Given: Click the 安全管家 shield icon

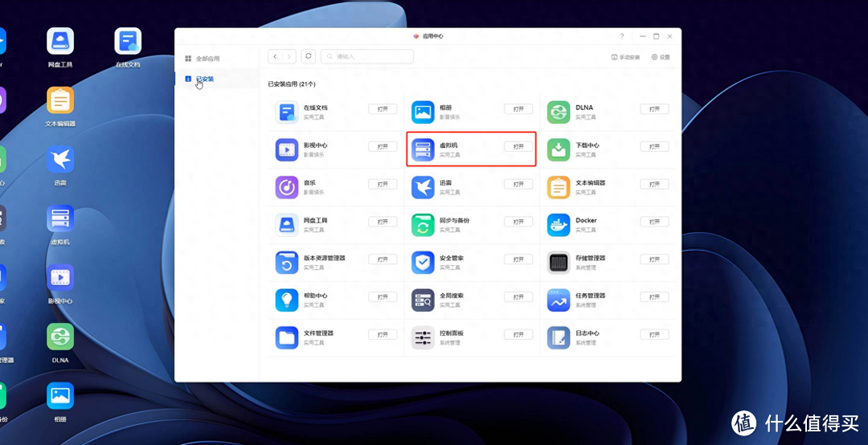Looking at the screenshot, I should [x=423, y=263].
